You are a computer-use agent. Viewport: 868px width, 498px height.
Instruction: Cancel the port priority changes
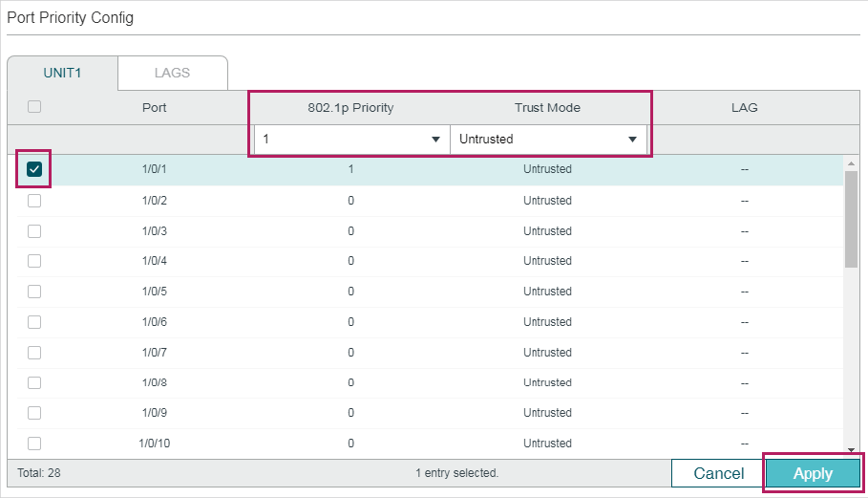718,473
